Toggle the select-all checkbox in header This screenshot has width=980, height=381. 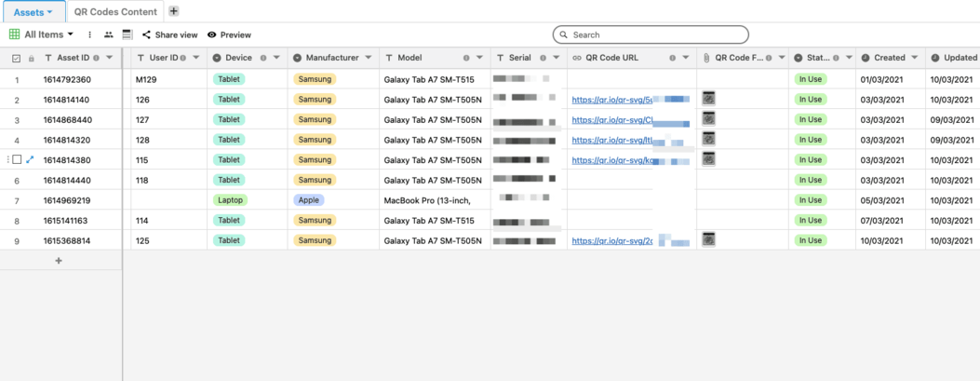(x=16, y=58)
